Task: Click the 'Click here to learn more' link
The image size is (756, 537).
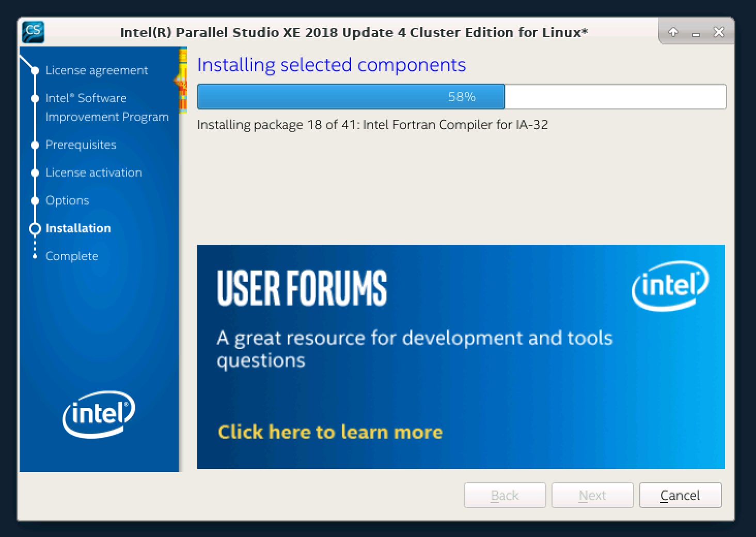Action: click(330, 432)
